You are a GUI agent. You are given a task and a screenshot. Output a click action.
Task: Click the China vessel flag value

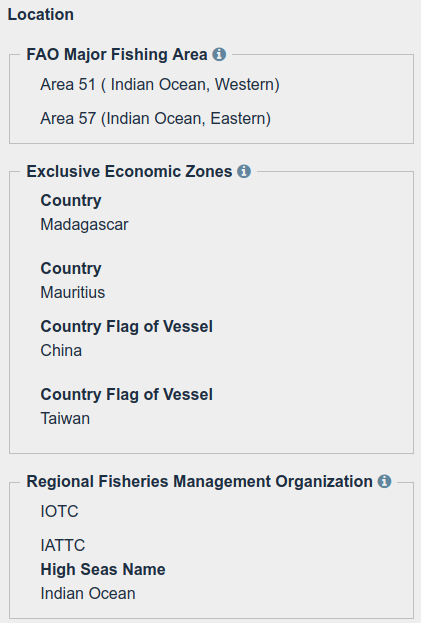point(61,350)
